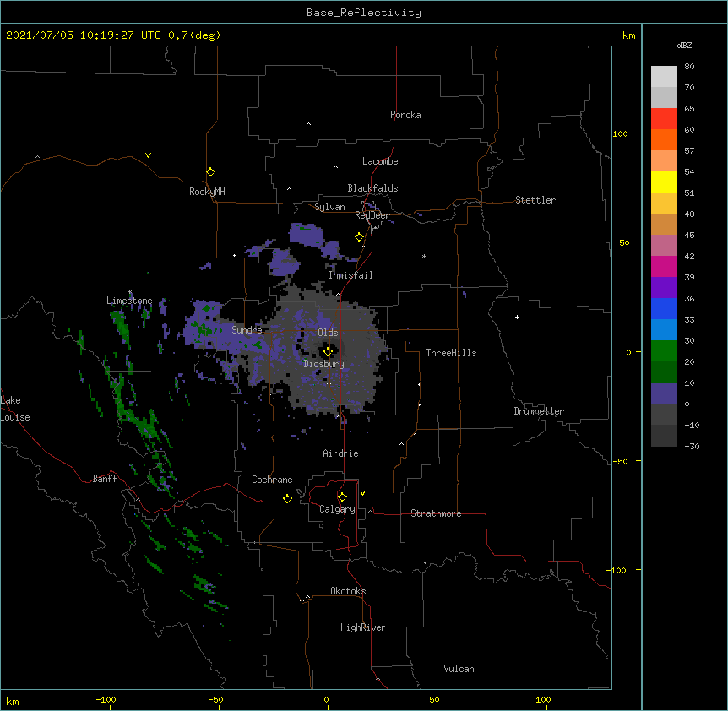The image size is (728, 711).
Task: Click the ThreeHills town label
Action: click(x=451, y=353)
